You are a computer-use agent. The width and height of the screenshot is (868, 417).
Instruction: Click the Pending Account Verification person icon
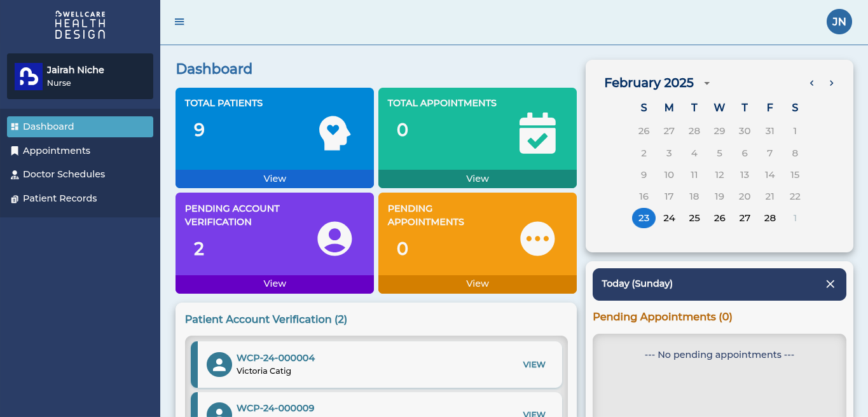pos(334,238)
